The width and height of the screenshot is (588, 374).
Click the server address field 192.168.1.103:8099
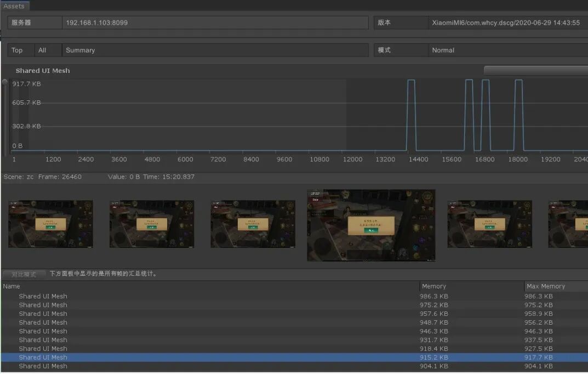[215, 22]
